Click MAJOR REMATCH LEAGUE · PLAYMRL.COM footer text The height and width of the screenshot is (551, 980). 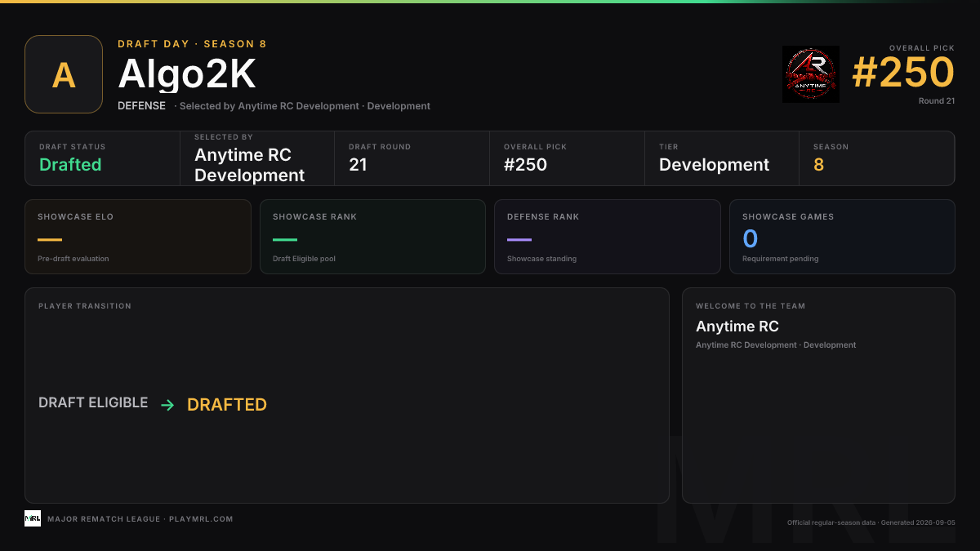[x=140, y=519]
